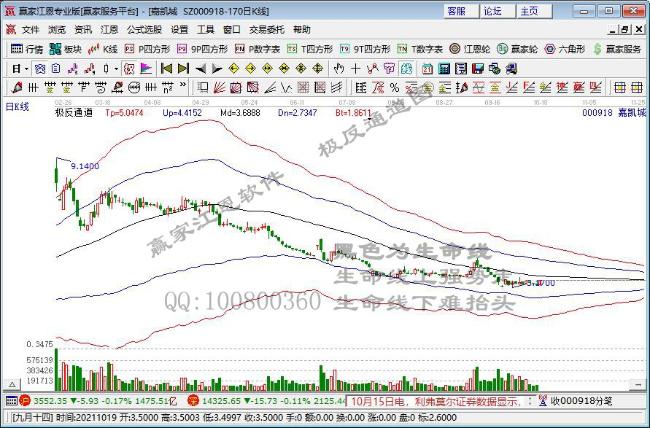Open the 行情 (Quotes) toolbar icon
Image resolution: width=650 pixels, height=428 pixels.
27,48
